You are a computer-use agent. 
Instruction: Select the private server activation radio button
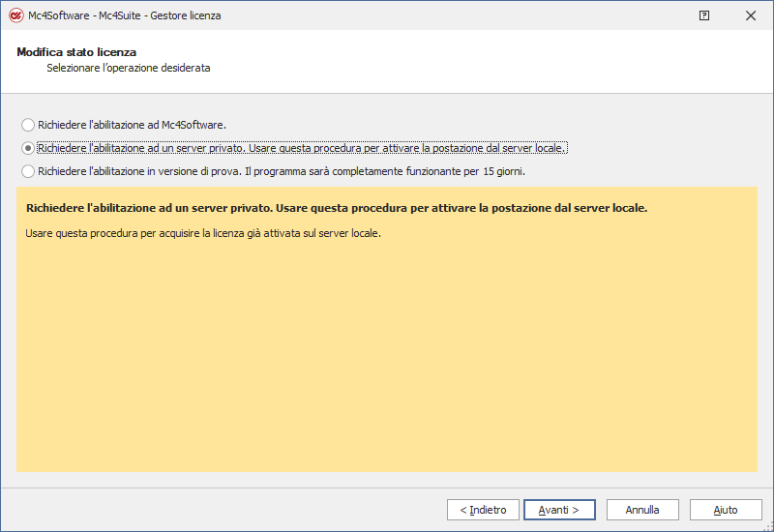(28, 148)
